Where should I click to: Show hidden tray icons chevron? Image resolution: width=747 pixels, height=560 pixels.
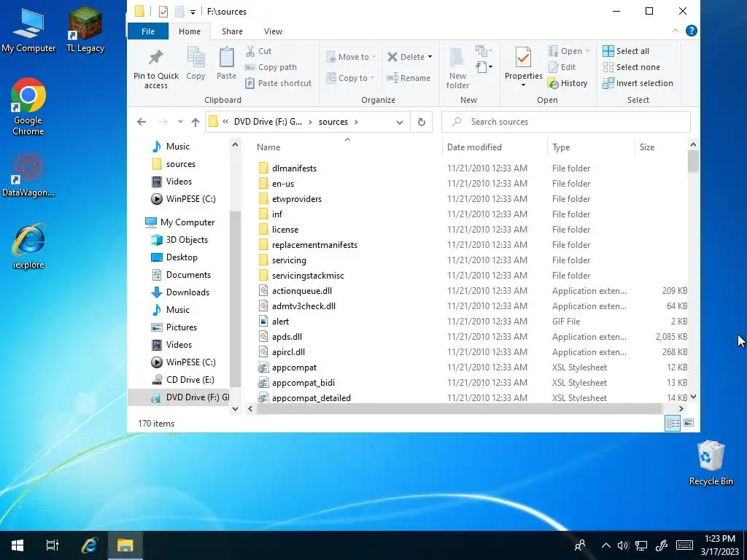605,545
